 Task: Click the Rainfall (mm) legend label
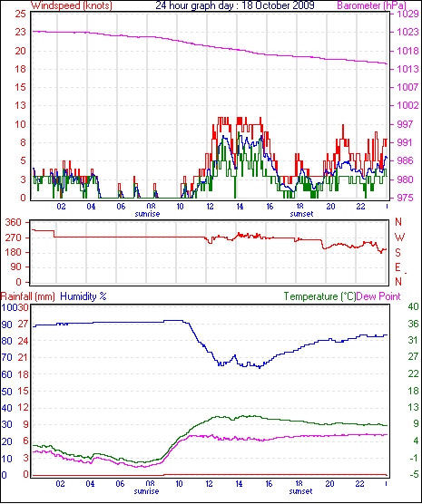coord(28,296)
